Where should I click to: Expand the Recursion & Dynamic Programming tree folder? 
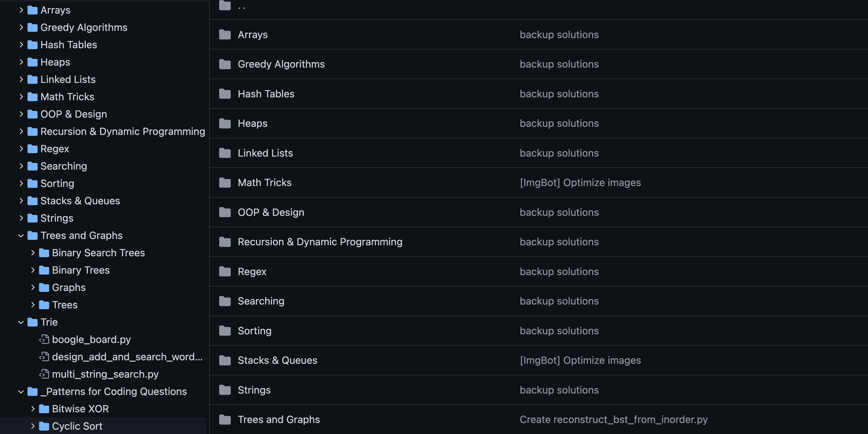[x=21, y=131]
